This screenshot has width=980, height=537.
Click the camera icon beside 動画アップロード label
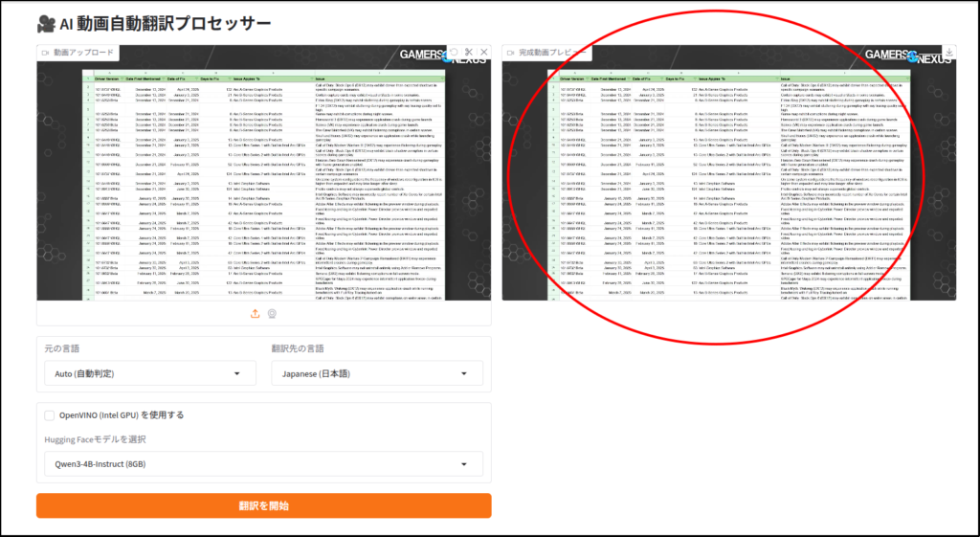tap(46, 53)
